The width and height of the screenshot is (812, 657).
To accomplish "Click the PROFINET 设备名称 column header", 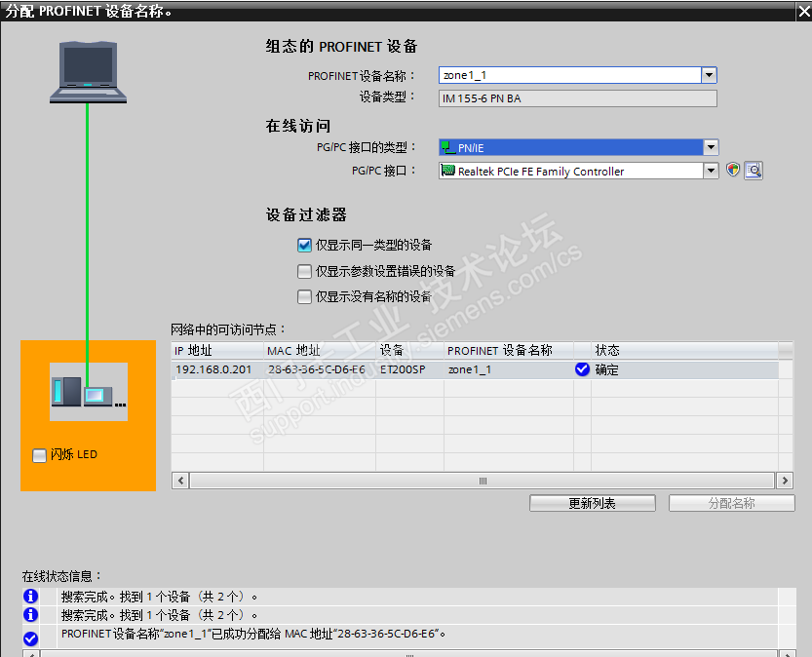I will pos(509,351).
